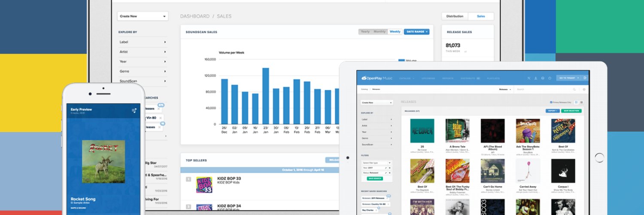This screenshot has height=215, width=644.
Task: Open the KIDZ BOP 33 album cover
Action: [x=204, y=185]
